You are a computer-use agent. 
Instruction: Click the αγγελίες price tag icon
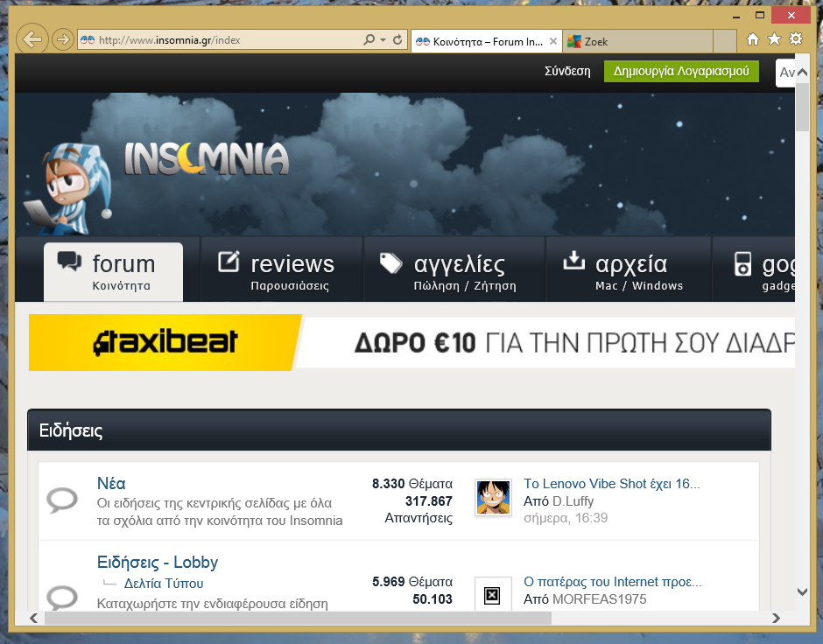391,262
